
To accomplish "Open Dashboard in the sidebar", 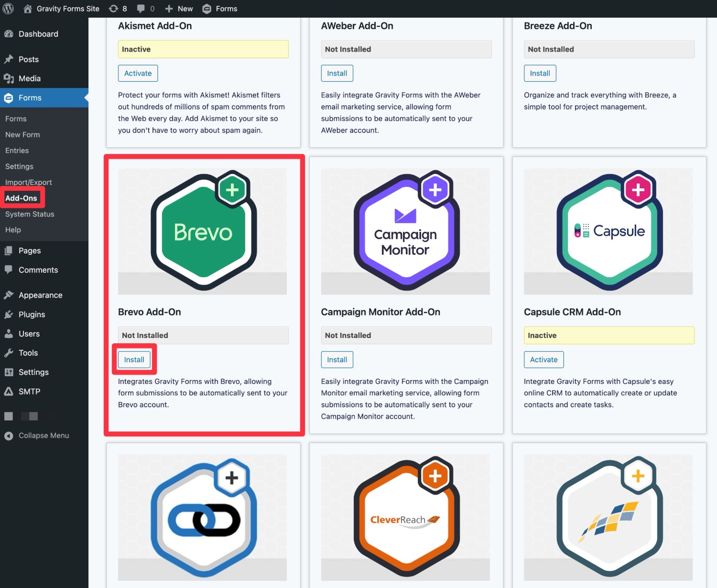I will point(38,34).
